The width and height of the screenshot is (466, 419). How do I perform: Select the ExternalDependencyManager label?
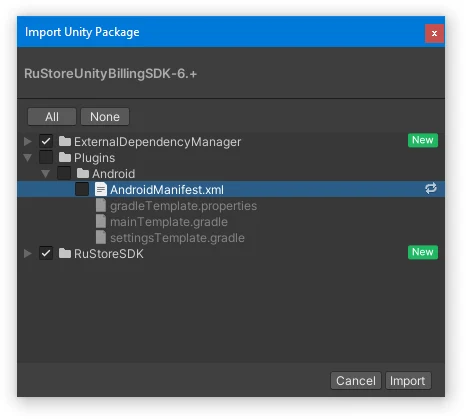tap(157, 142)
